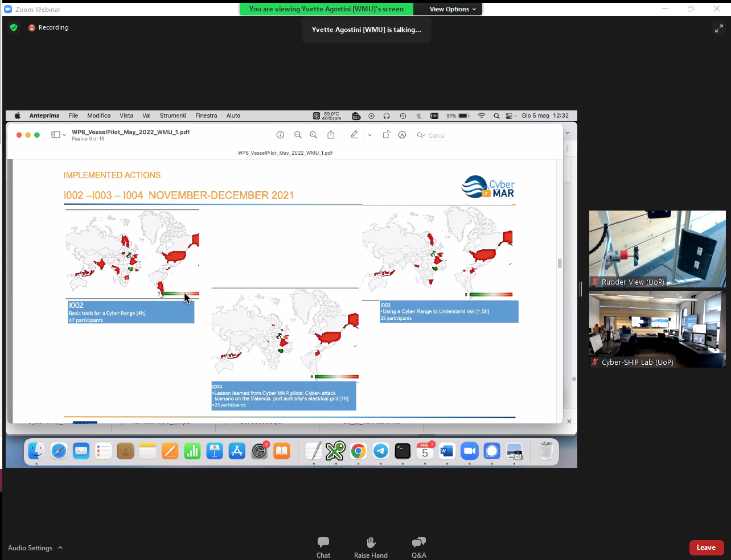
Task: Expand the arrow next to Audio Settings
Action: click(x=60, y=547)
